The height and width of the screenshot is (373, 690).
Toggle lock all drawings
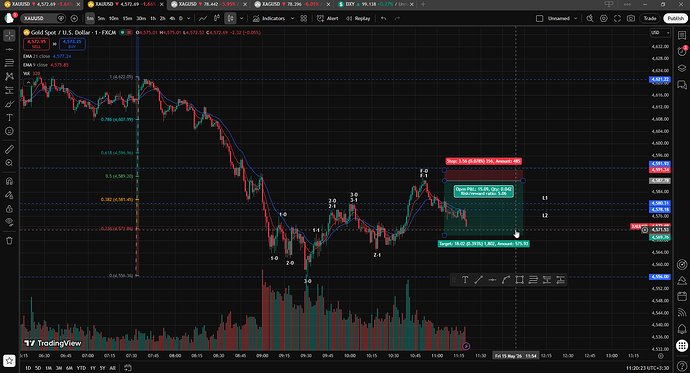pos(9,208)
